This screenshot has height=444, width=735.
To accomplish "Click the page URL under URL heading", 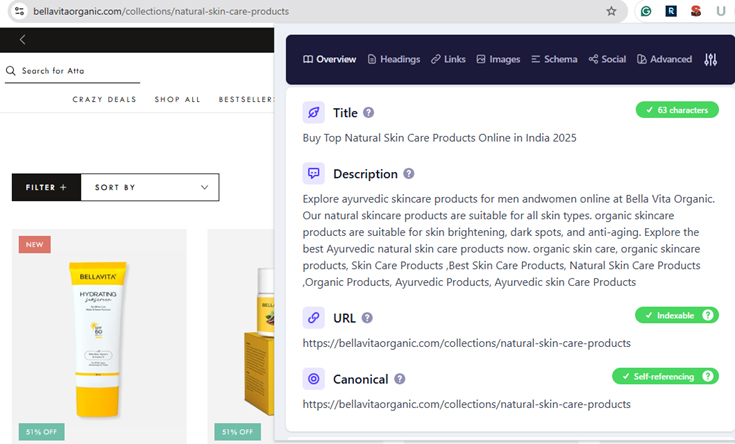I will [x=466, y=343].
